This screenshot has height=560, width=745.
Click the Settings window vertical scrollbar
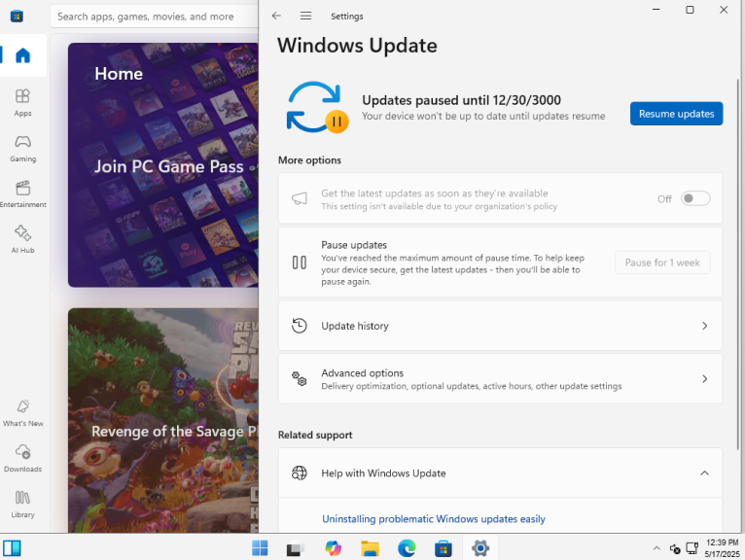(738, 263)
